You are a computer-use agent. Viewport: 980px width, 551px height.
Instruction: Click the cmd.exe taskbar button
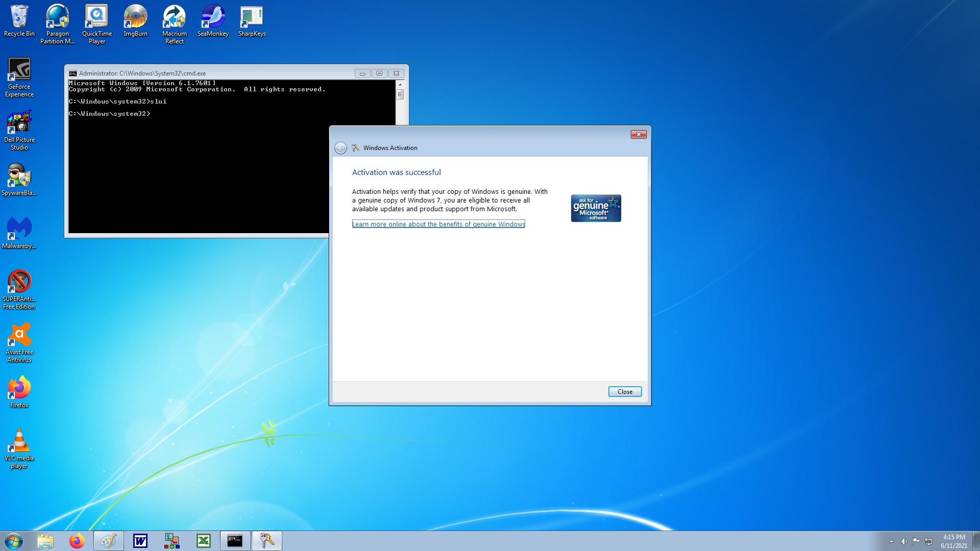click(x=235, y=541)
